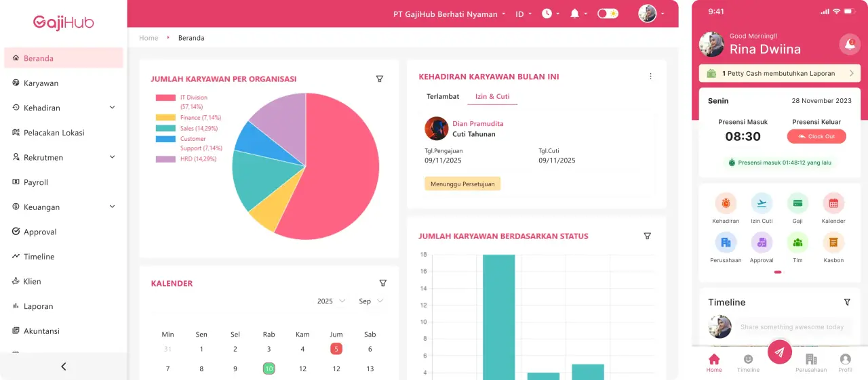Click the Pelacakan Lokasi map icon
The width and height of the screenshot is (868, 380).
(x=16, y=132)
